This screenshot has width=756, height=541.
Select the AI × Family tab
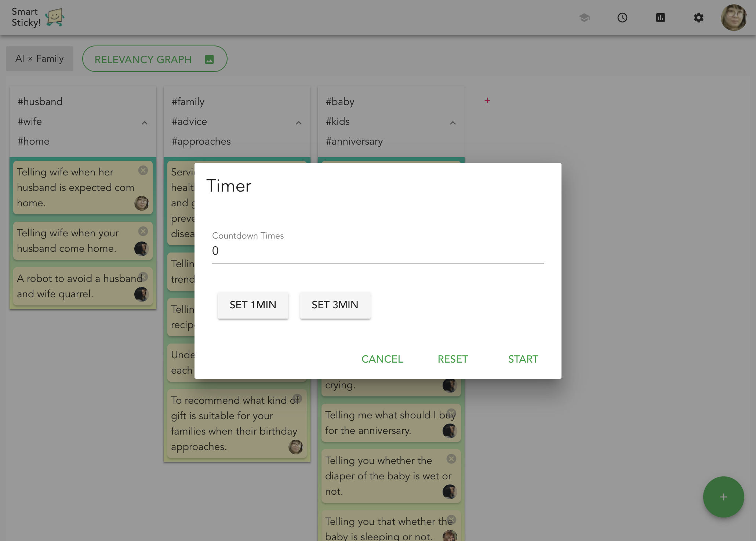coord(40,59)
